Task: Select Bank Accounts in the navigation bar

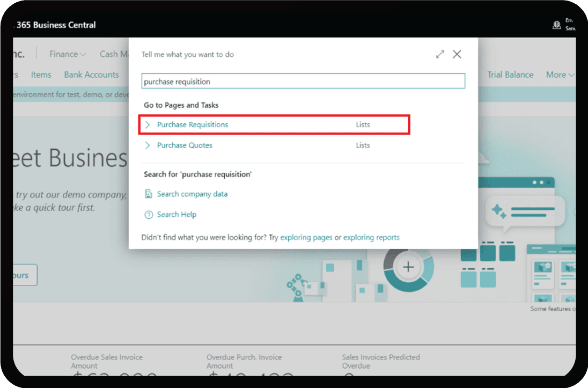Action: click(x=91, y=75)
